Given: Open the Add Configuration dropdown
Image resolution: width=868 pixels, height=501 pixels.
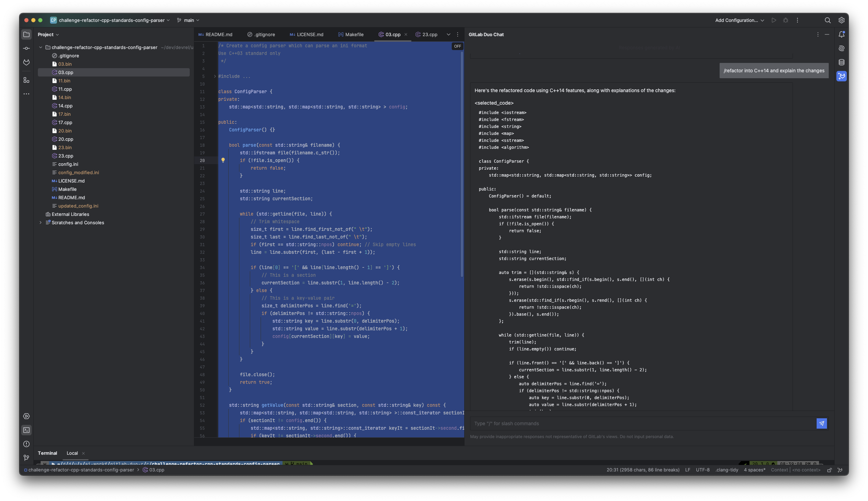Looking at the screenshot, I should [739, 20].
